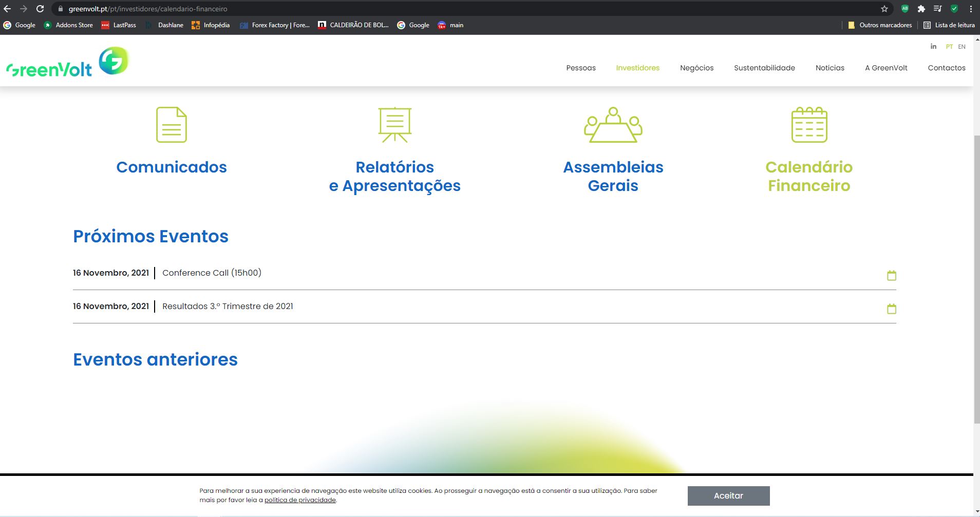Open the Chrome three-dot menu
This screenshot has height=517, width=980.
pyautogui.click(x=970, y=9)
